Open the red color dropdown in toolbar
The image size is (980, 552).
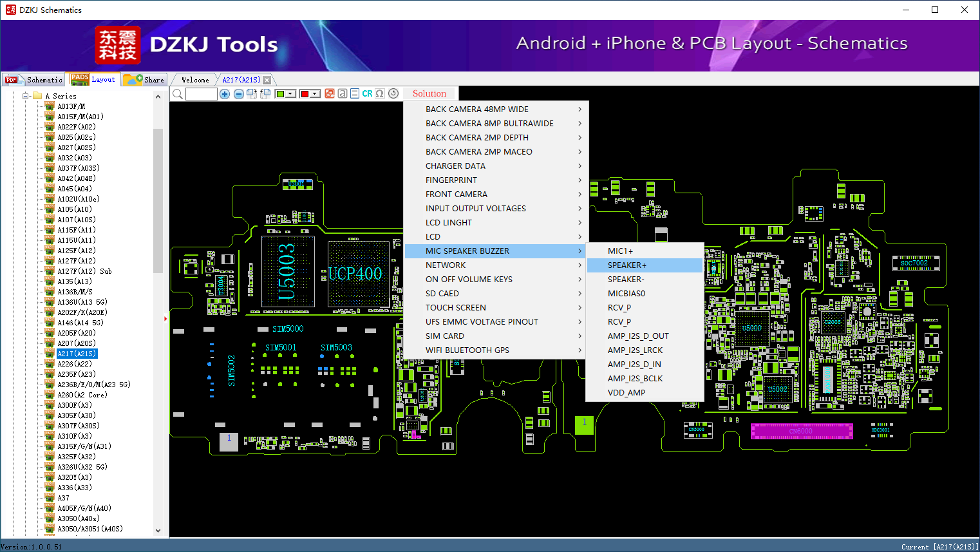[x=315, y=94]
